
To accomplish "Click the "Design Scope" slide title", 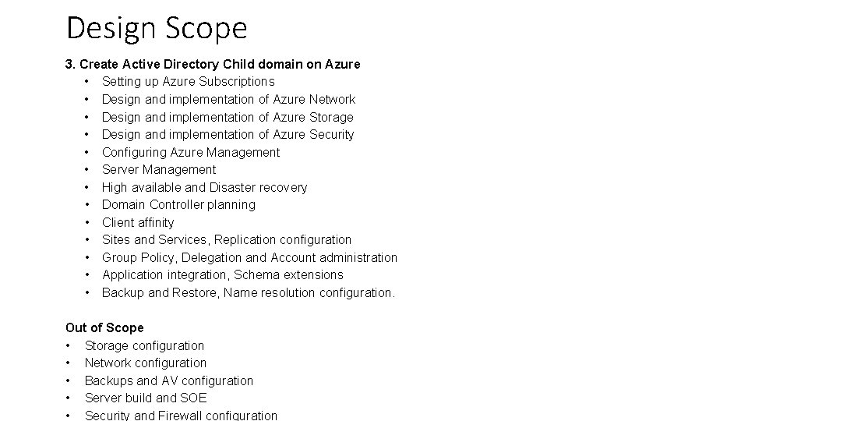I will point(157,29).
